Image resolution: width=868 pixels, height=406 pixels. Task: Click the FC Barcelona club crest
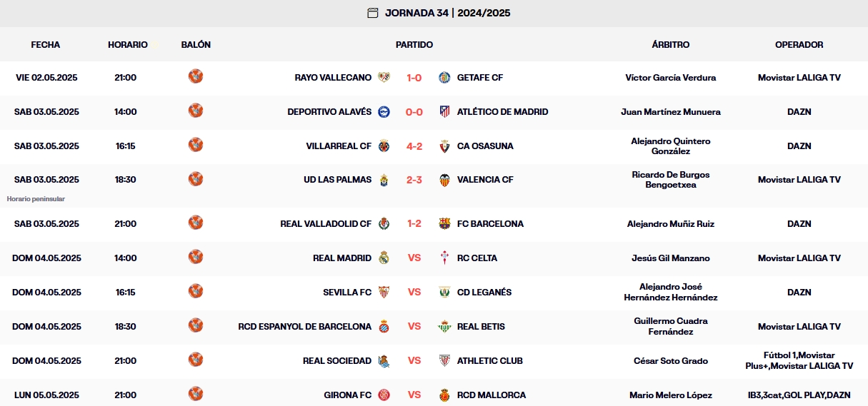tap(444, 224)
